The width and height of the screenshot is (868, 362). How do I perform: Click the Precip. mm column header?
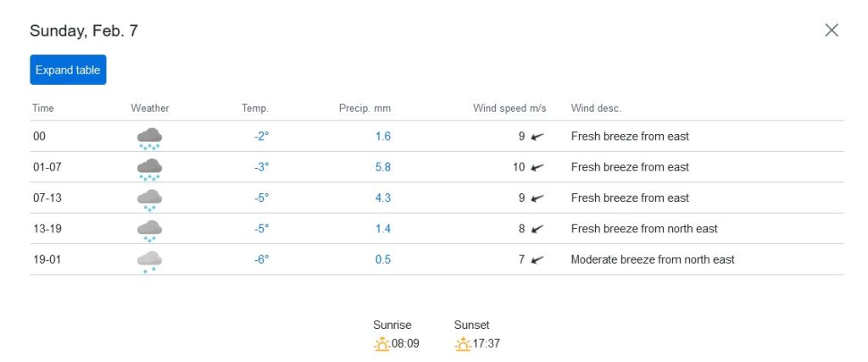point(364,109)
